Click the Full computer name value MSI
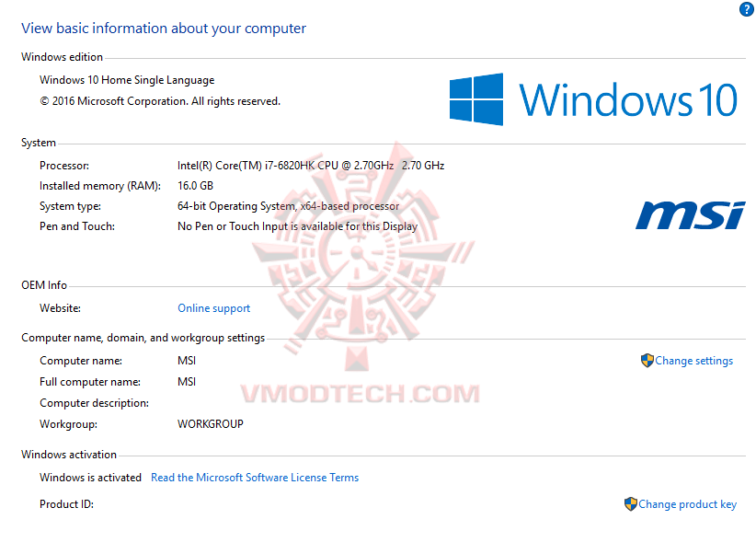756x554 pixels. click(x=187, y=382)
